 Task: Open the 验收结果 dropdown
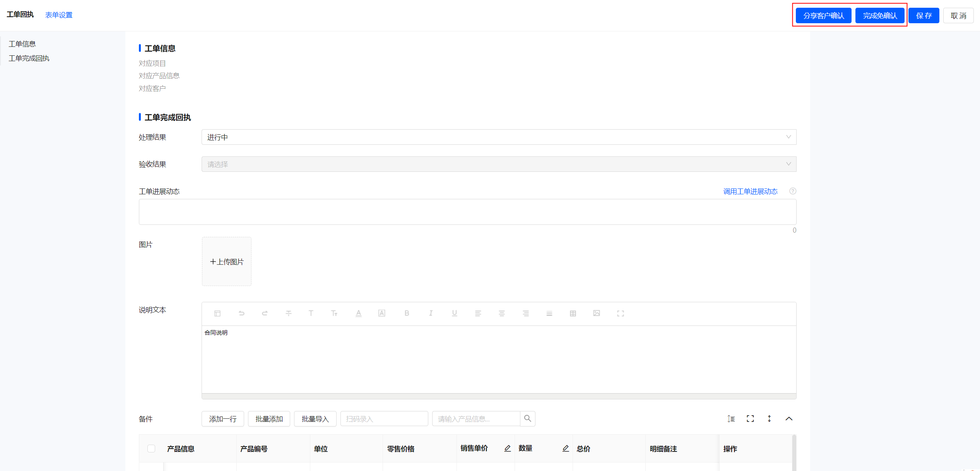pos(499,164)
